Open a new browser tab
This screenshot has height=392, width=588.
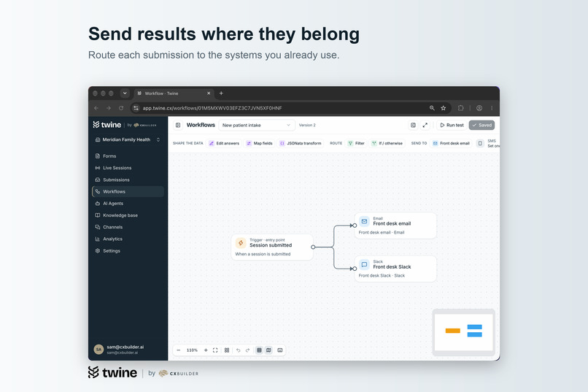pyautogui.click(x=221, y=93)
